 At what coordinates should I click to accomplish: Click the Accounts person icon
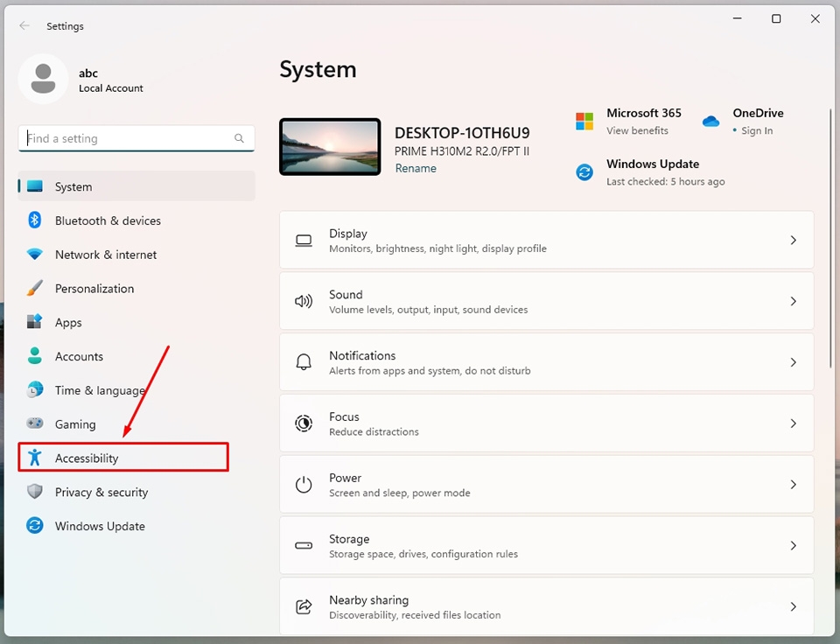click(35, 356)
